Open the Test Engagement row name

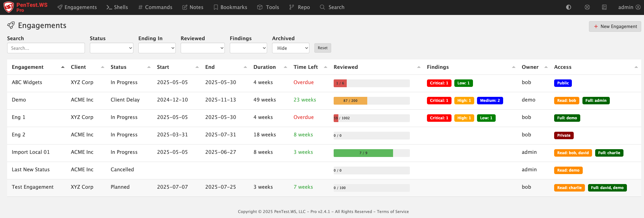point(33,187)
